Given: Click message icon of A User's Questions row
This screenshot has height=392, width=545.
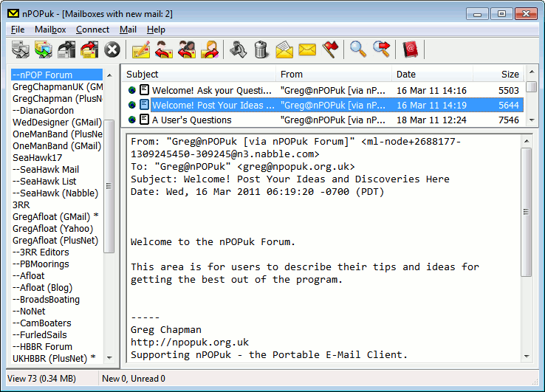Looking at the screenshot, I should (144, 120).
